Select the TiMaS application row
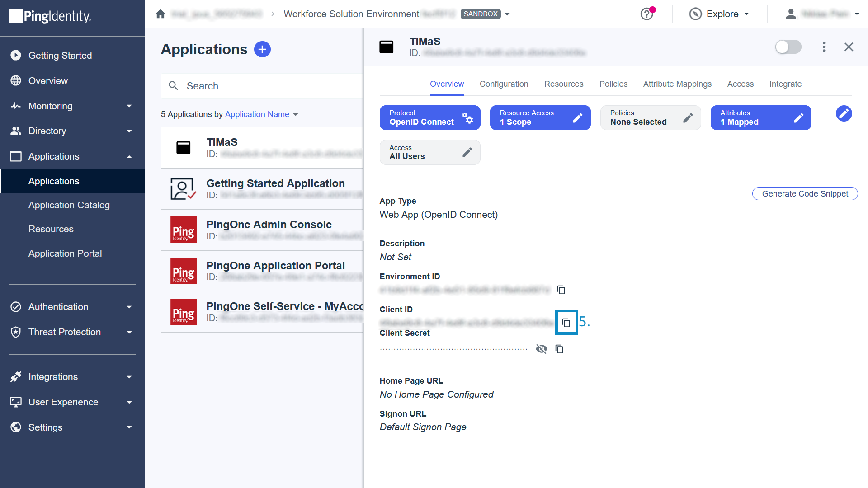The width and height of the screenshot is (868, 488). coord(262,148)
